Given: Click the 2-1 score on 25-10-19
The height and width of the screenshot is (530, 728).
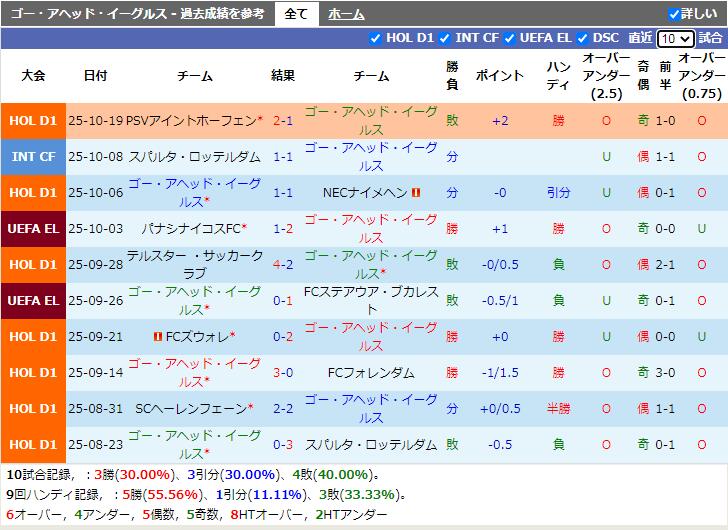Looking at the screenshot, I should 283,120.
